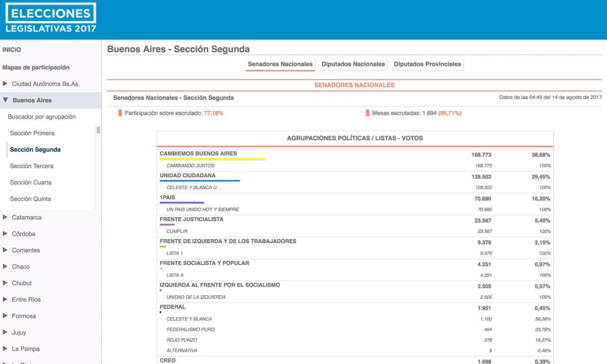607x364 pixels.
Task: Expand the Entre Ríos arrow
Action: pyautogui.click(x=5, y=300)
